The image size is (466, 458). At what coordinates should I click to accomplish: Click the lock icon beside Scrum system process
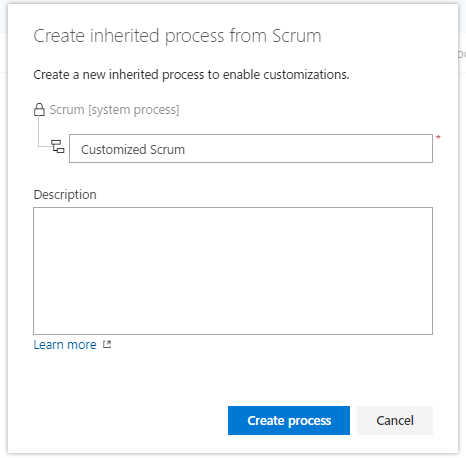tap(39, 110)
